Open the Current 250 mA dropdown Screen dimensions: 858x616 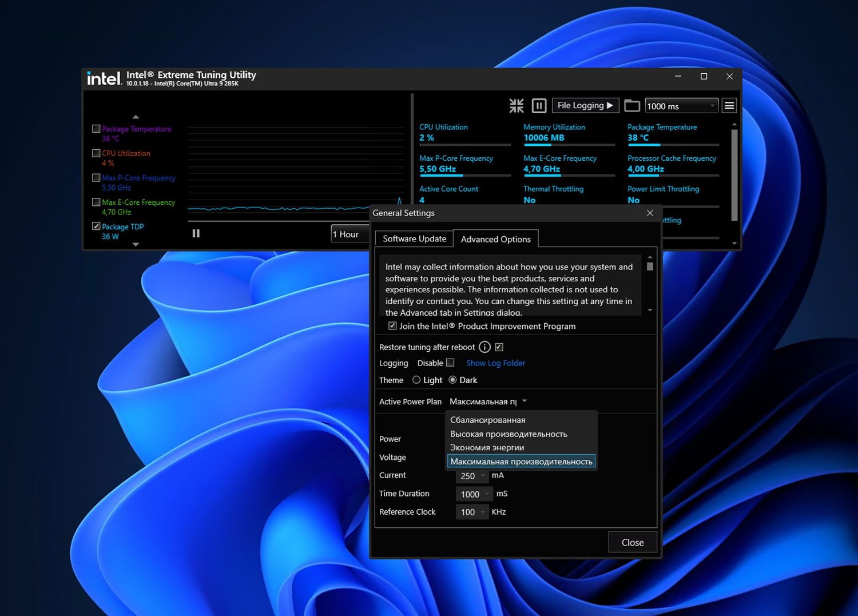point(472,476)
